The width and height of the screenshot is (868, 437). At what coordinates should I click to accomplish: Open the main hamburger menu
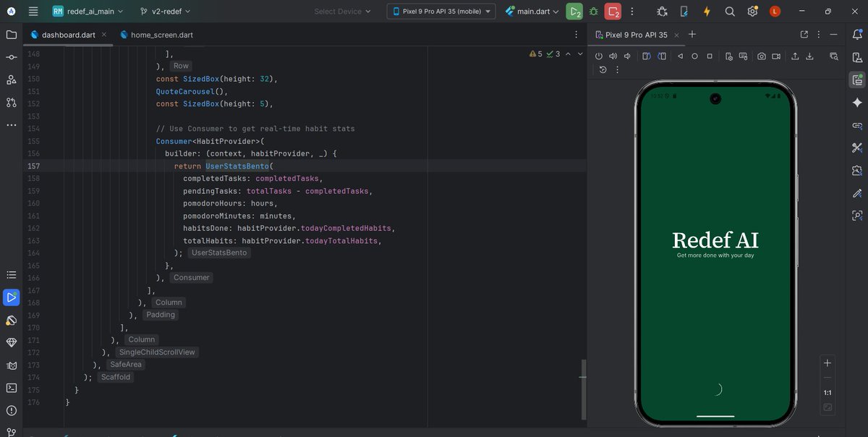[33, 11]
